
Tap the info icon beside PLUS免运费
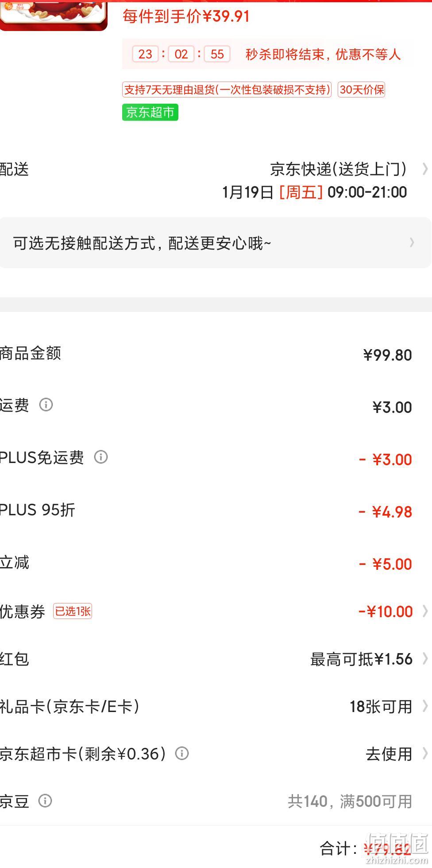(101, 457)
